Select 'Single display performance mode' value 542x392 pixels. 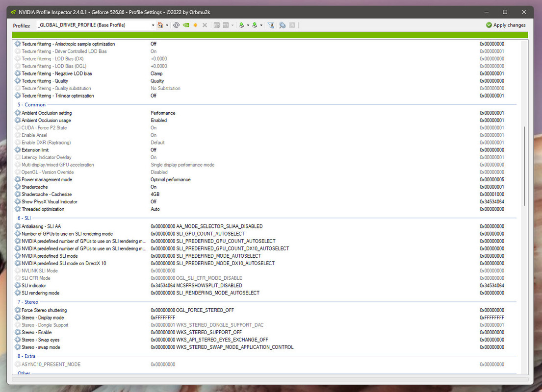(x=182, y=165)
